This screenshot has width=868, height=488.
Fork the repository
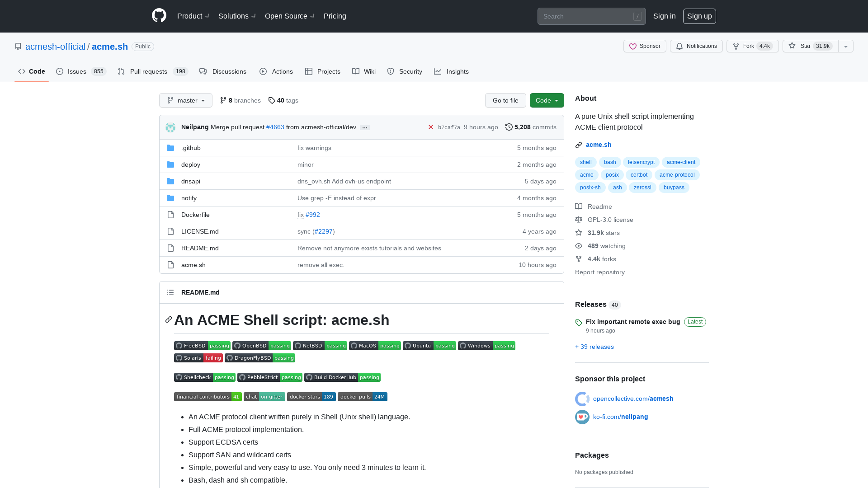[x=752, y=46]
